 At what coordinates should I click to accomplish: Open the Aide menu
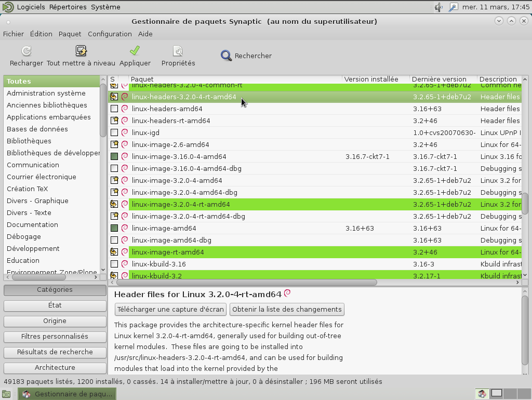pyautogui.click(x=145, y=34)
